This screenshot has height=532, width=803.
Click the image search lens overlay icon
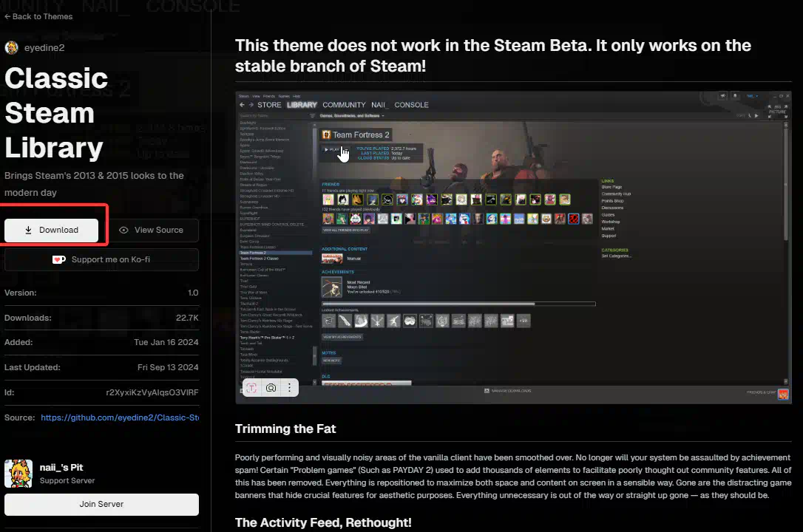[271, 388]
